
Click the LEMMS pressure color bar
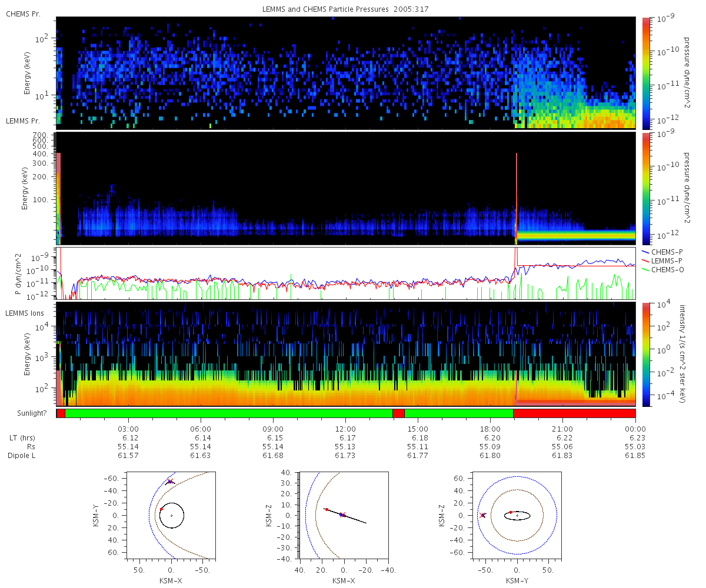pos(645,189)
